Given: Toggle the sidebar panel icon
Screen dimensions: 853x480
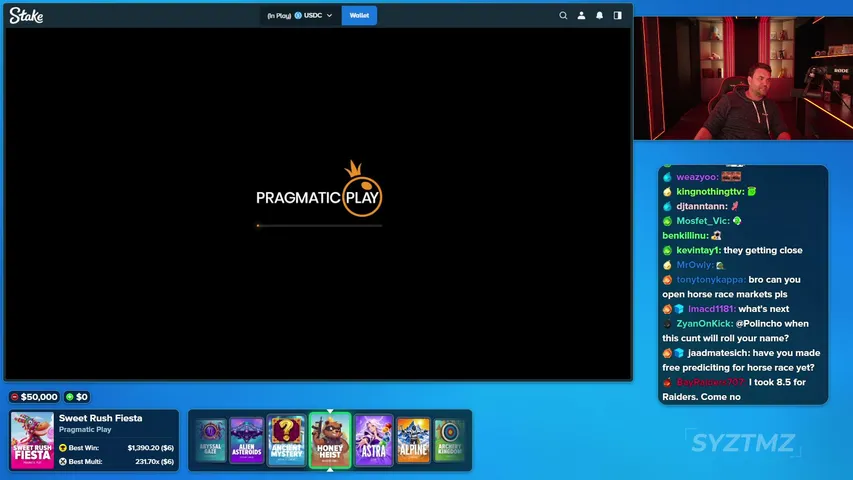Looking at the screenshot, I should (x=617, y=16).
